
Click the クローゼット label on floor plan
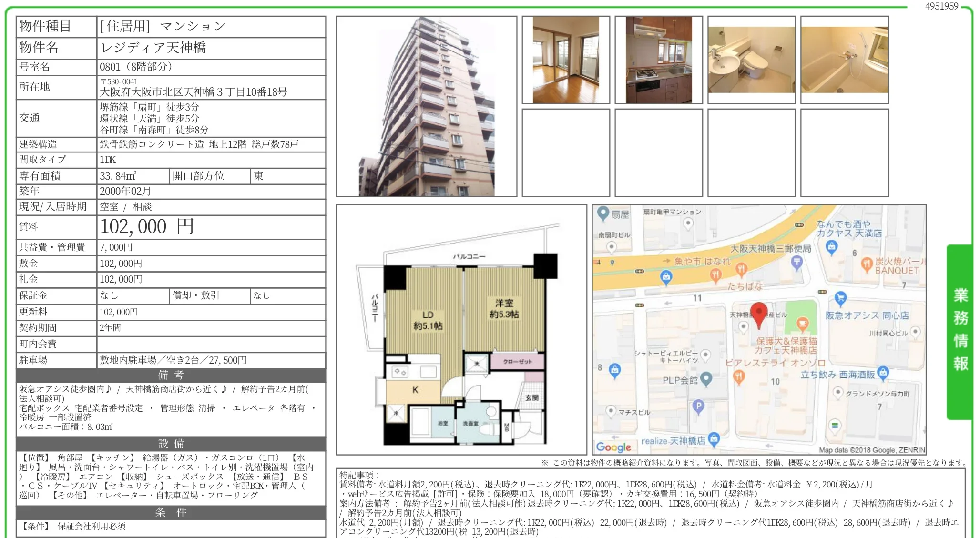(517, 362)
